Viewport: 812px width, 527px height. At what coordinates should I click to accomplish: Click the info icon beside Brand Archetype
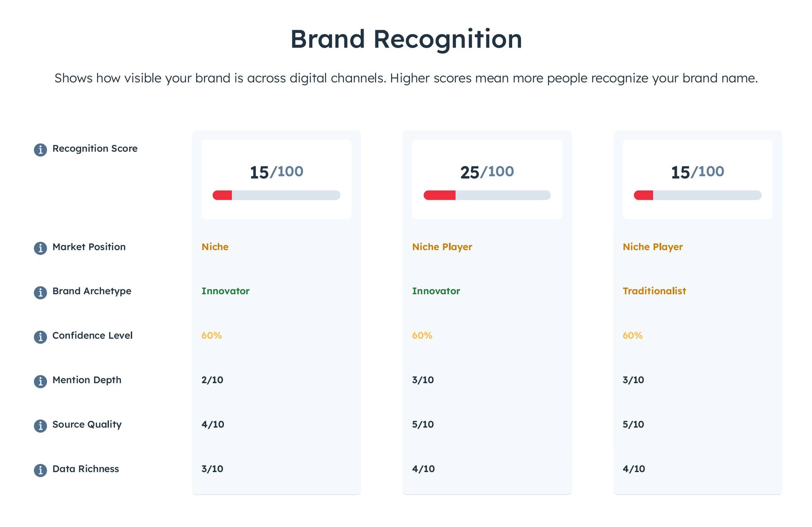40,292
